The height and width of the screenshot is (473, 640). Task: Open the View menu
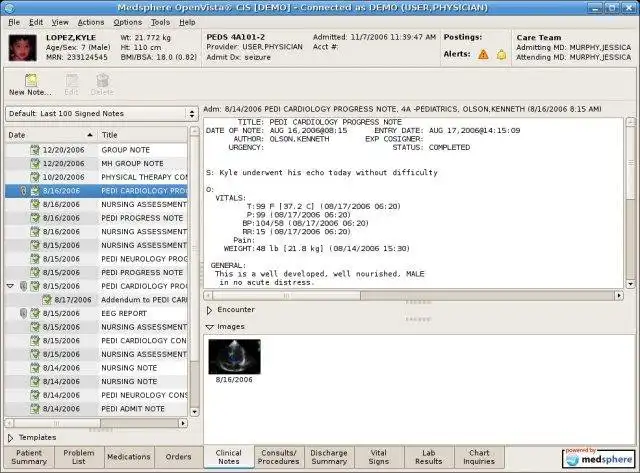click(x=60, y=22)
